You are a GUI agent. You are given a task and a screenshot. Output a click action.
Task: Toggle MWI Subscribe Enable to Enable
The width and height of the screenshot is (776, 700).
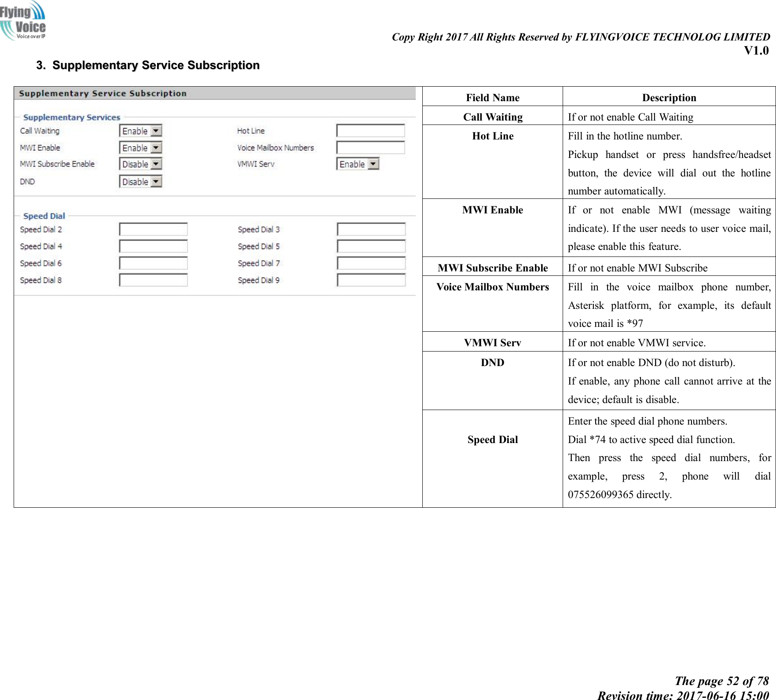tap(141, 164)
